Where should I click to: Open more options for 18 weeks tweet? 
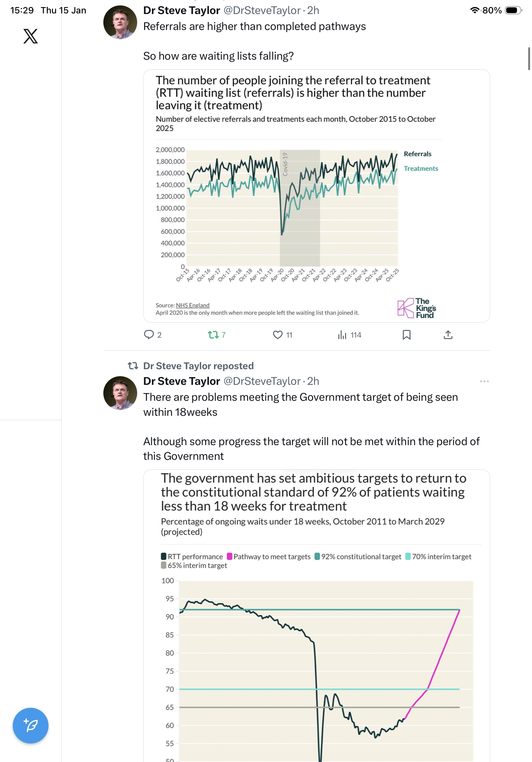pyautogui.click(x=484, y=381)
